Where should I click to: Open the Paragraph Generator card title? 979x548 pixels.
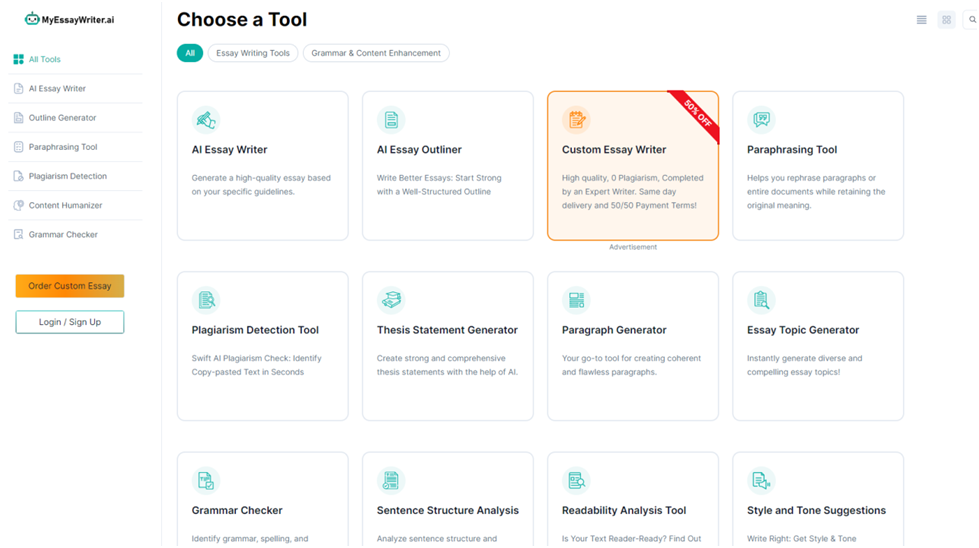pyautogui.click(x=614, y=330)
